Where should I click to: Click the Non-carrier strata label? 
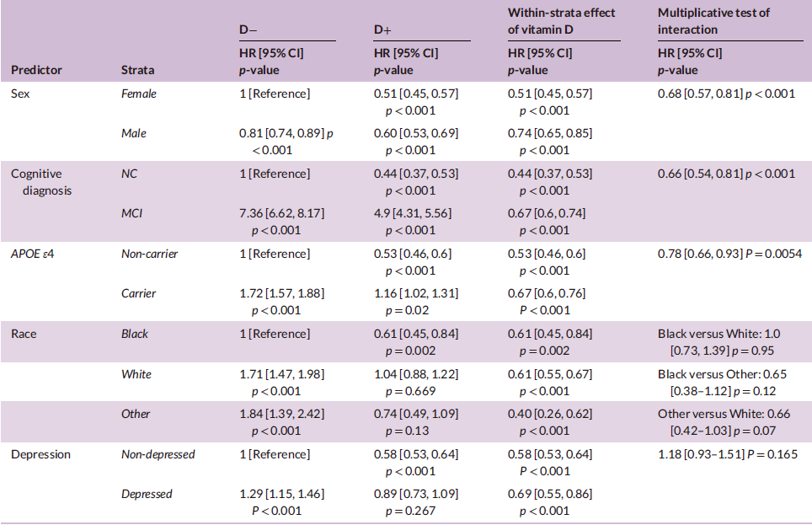tap(149, 254)
